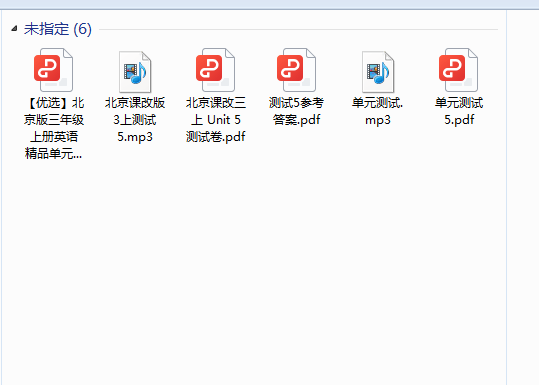
Task: Click the file name 测试5参考答案.pdf
Action: click(296, 111)
